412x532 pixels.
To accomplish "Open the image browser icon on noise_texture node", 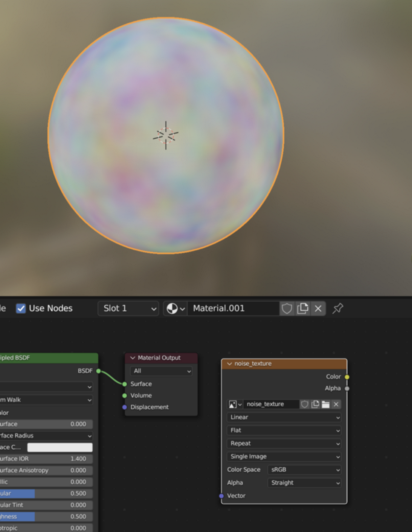I will point(233,404).
